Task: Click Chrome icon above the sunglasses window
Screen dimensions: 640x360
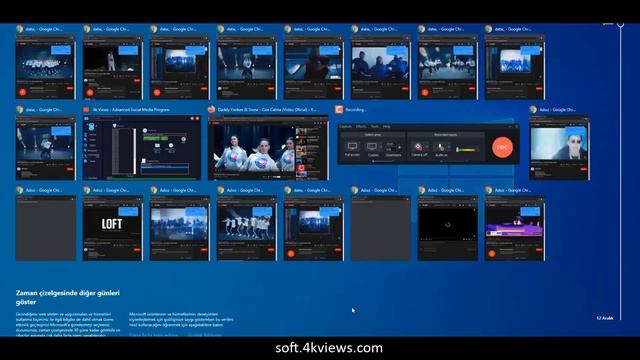Action: tap(533, 109)
